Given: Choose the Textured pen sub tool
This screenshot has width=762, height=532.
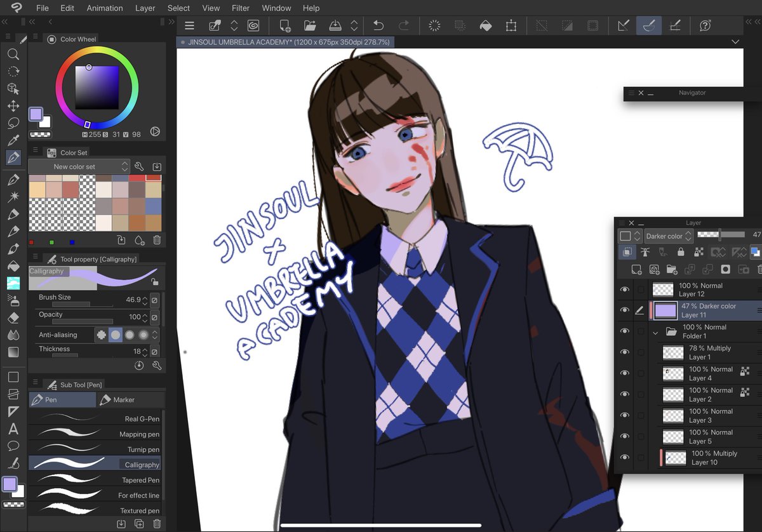Looking at the screenshot, I should [95, 510].
